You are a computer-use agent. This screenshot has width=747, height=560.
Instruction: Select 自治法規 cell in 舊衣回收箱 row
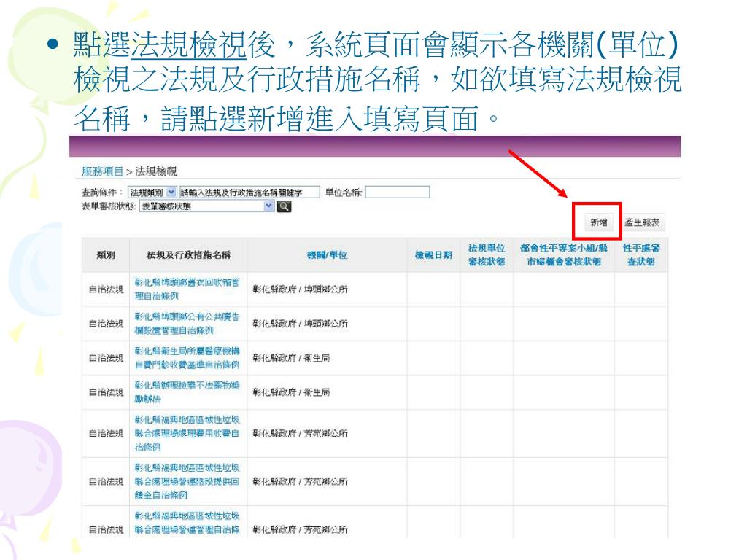[106, 289]
